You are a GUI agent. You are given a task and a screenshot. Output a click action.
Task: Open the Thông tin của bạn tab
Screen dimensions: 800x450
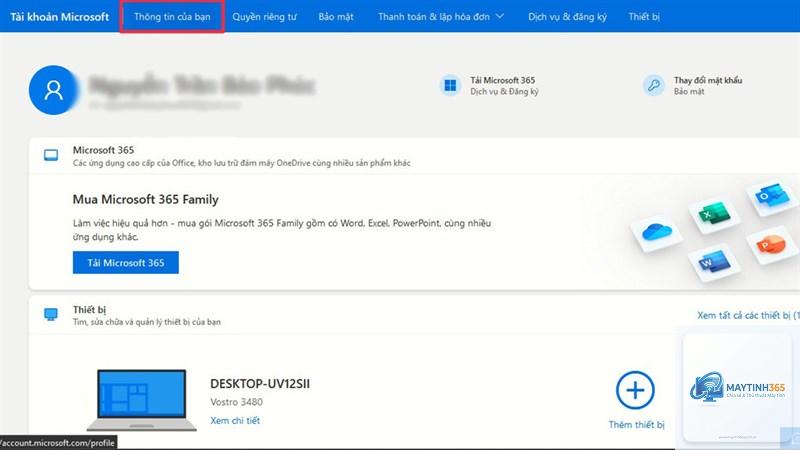(172, 17)
